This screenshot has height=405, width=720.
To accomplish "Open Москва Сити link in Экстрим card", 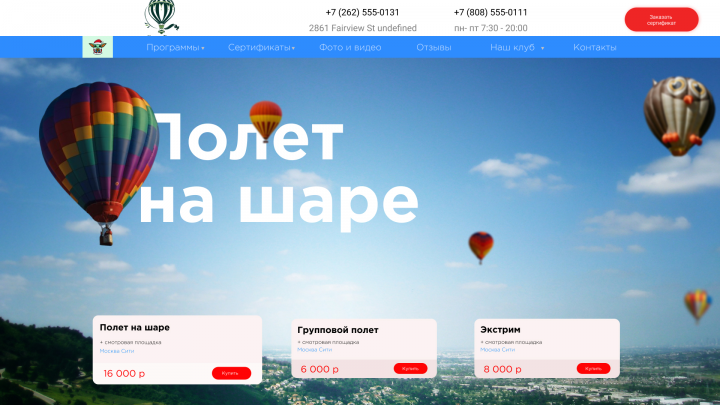I will (x=497, y=349).
